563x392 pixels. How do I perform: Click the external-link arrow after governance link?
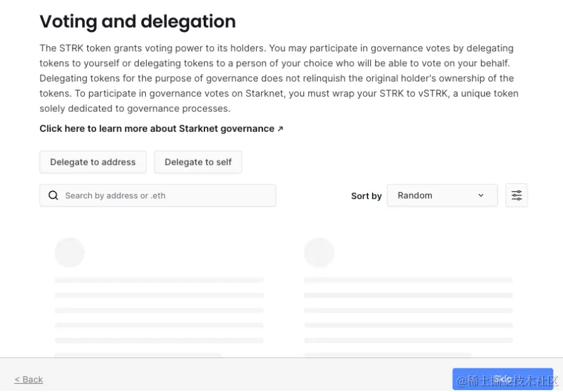pyautogui.click(x=280, y=129)
